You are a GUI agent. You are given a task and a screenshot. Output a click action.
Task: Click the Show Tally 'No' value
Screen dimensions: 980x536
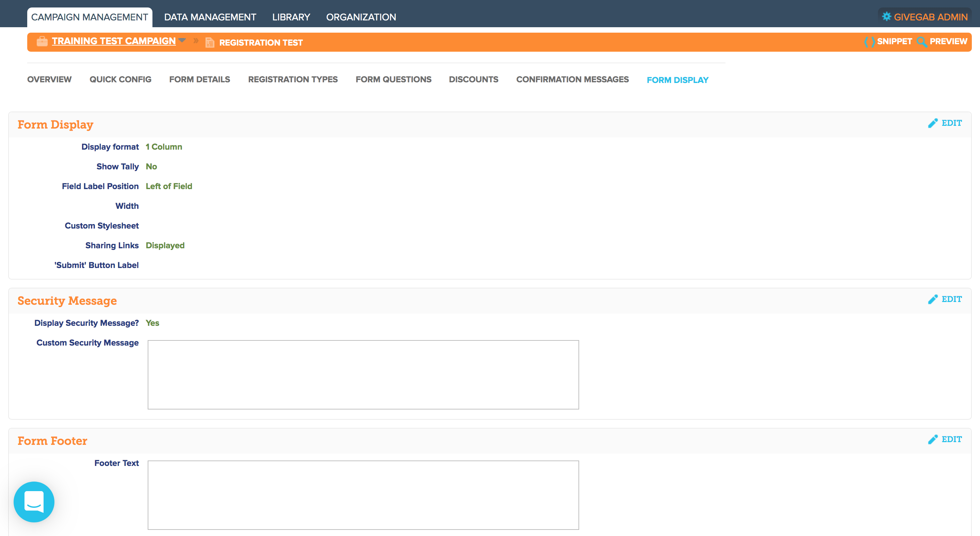(x=151, y=167)
